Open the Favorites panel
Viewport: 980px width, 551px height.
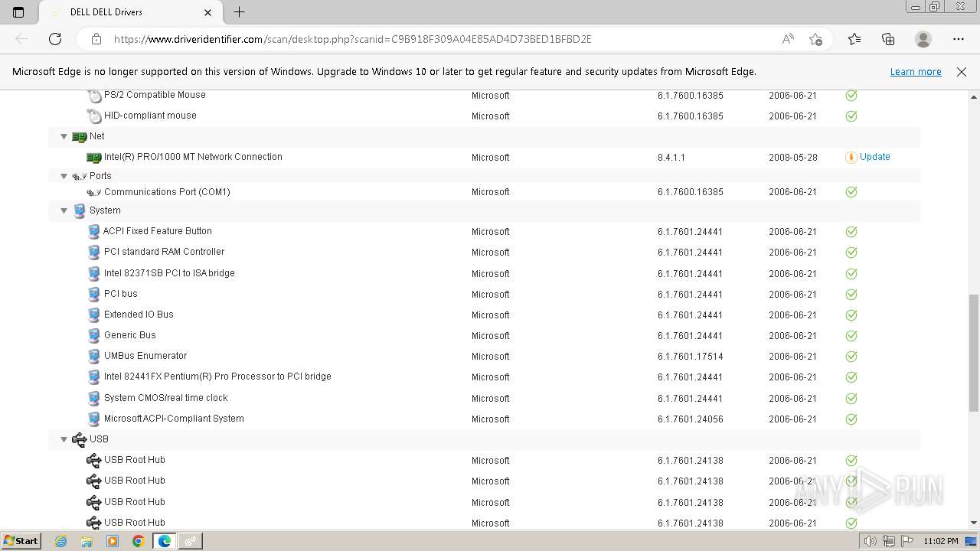pyautogui.click(x=854, y=39)
